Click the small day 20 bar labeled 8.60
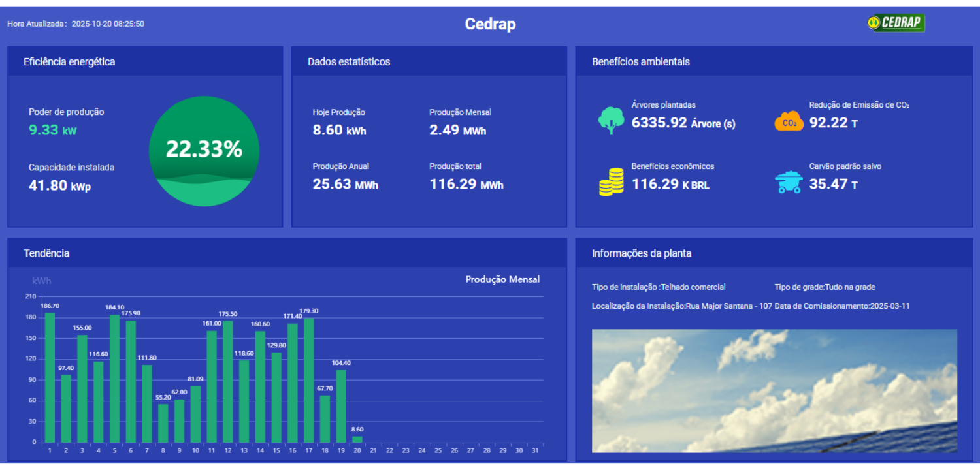 (x=357, y=439)
